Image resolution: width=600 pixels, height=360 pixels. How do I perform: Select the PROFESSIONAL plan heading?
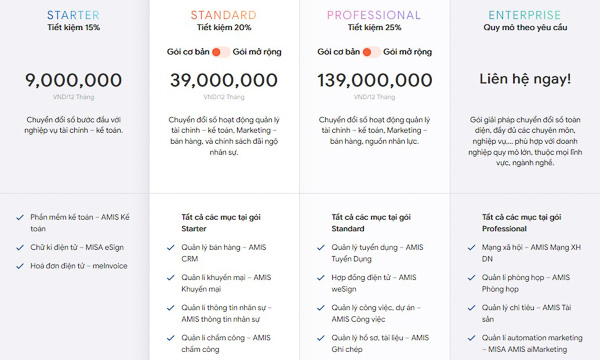(374, 15)
